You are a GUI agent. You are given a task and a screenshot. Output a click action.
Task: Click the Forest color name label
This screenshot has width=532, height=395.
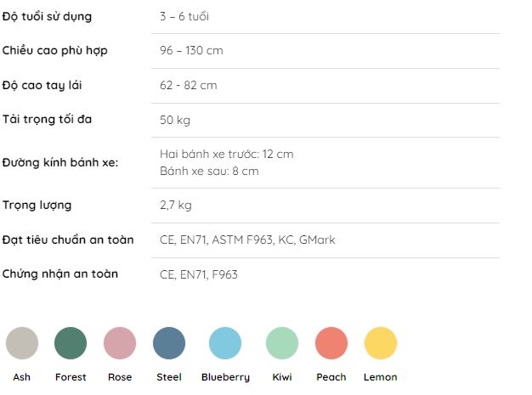point(71,377)
